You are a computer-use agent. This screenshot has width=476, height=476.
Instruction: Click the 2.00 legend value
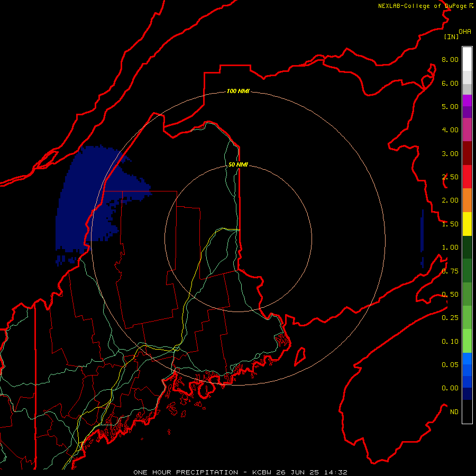click(450, 200)
